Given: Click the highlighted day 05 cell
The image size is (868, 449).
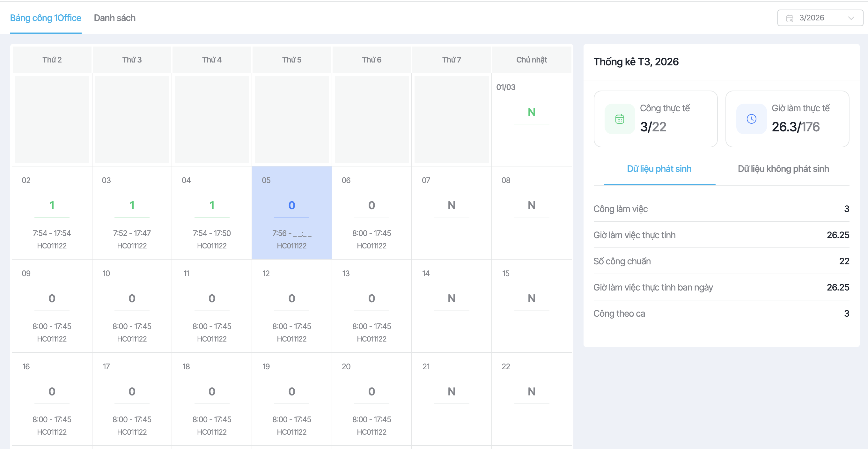Looking at the screenshot, I should 291,212.
